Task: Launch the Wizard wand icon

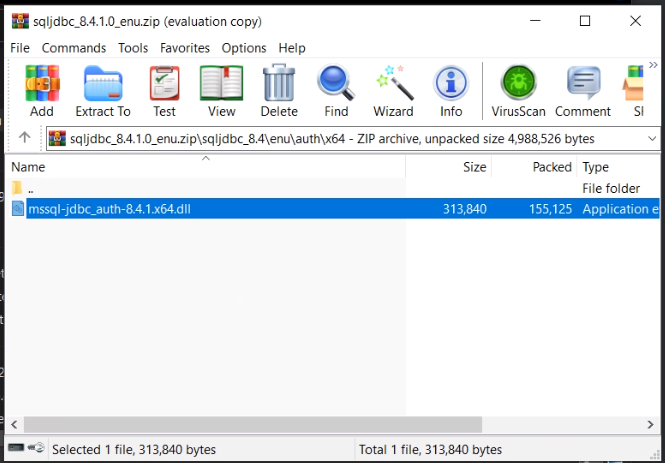Action: click(x=393, y=91)
